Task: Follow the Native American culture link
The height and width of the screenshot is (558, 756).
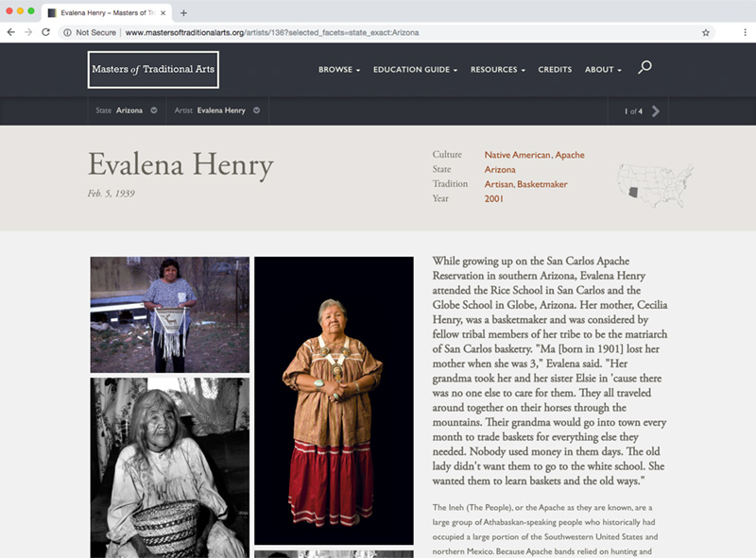Action: click(517, 155)
